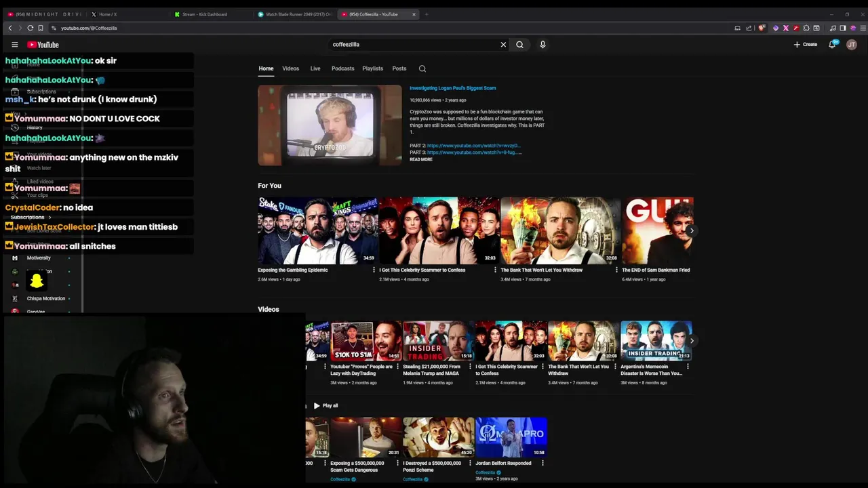Search within the channel using magnifier icon
868x488 pixels.
pyautogui.click(x=422, y=68)
